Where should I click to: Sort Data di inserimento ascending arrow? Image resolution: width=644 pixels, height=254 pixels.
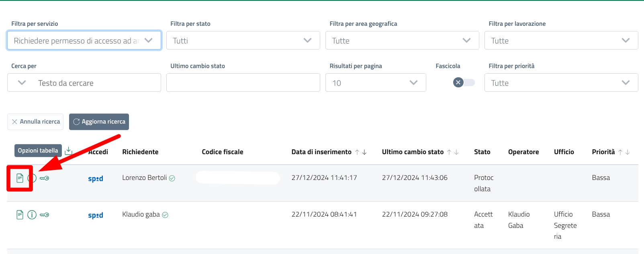[x=357, y=152]
